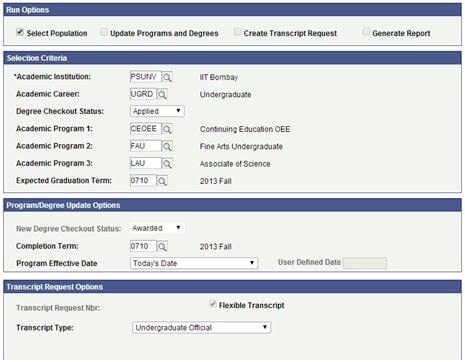The width and height of the screenshot is (465, 362).
Task: Open lookup icon for Academic Career
Action: 162,94
